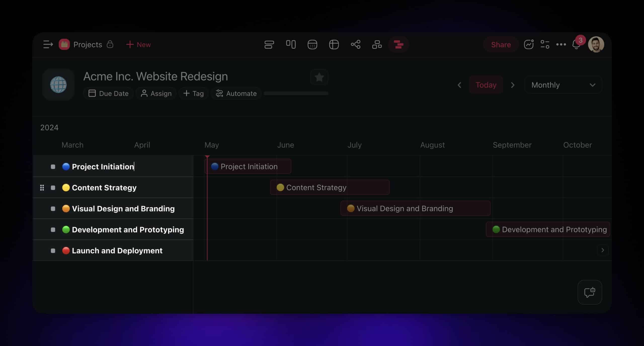
Task: Expand the sidebar navigation menu
Action: pos(48,45)
